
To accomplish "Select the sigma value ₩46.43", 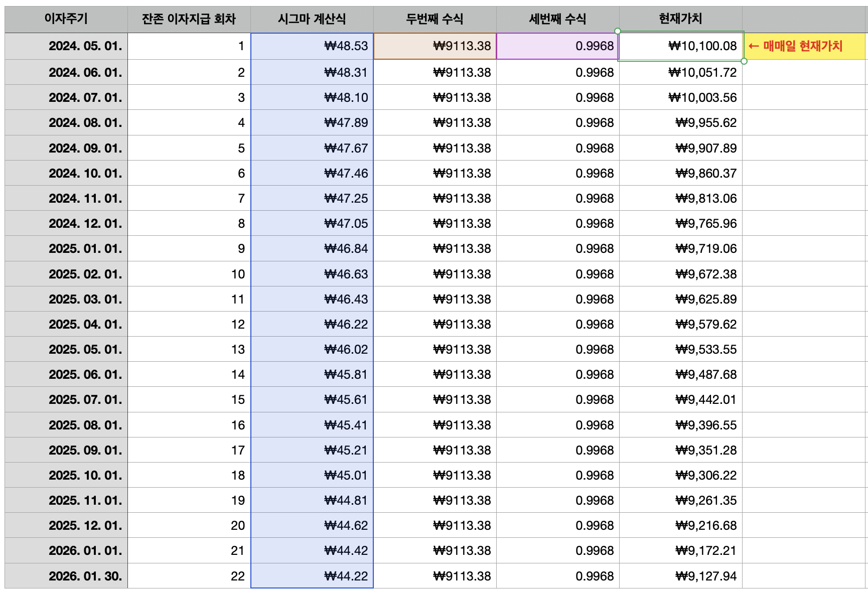I will (312, 299).
